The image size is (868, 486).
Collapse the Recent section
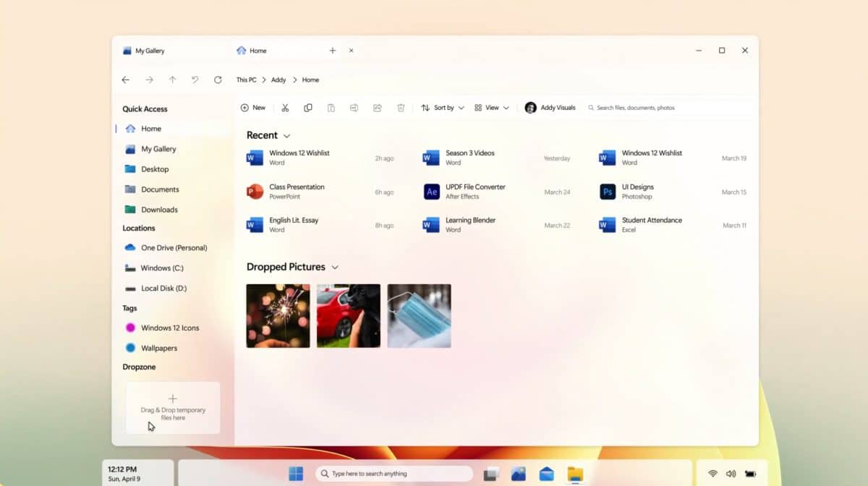tap(285, 135)
